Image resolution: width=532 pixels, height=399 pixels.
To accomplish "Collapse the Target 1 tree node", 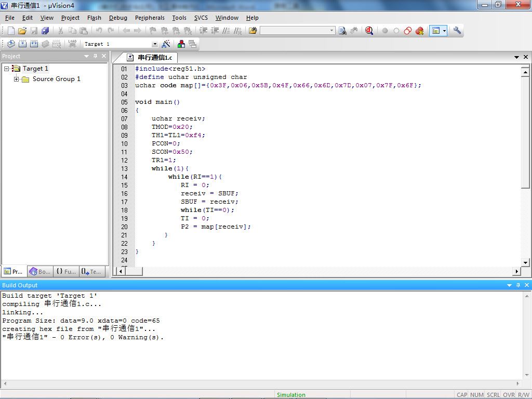I will coord(6,69).
